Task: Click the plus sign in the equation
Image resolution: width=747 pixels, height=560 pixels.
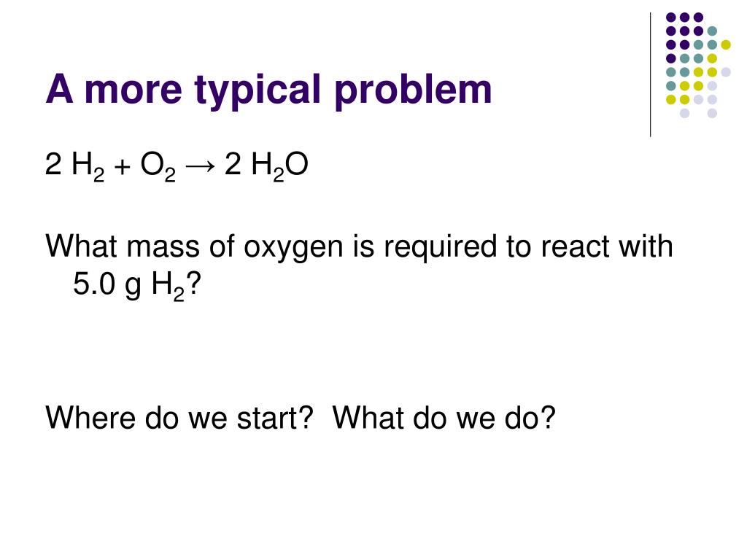Action: [x=123, y=167]
